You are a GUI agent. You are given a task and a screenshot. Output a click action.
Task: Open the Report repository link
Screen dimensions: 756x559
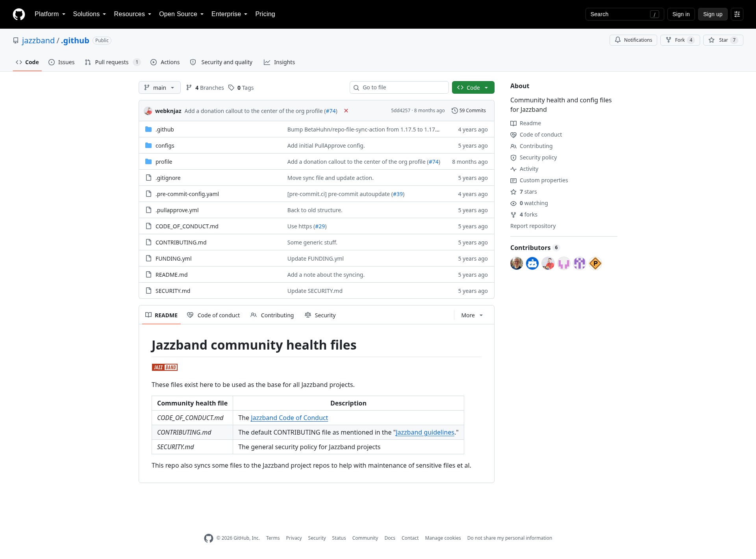[533, 226]
